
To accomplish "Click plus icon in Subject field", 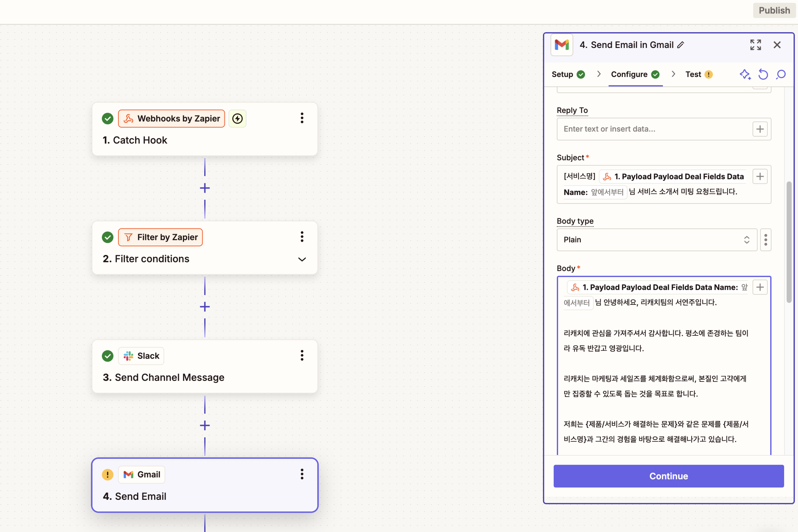I will coord(760,176).
